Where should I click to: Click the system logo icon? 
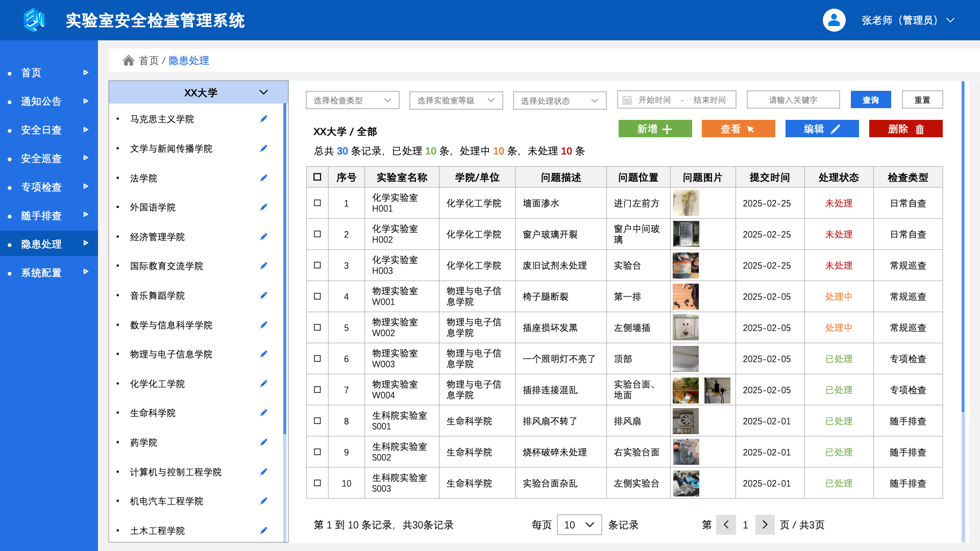(34, 20)
